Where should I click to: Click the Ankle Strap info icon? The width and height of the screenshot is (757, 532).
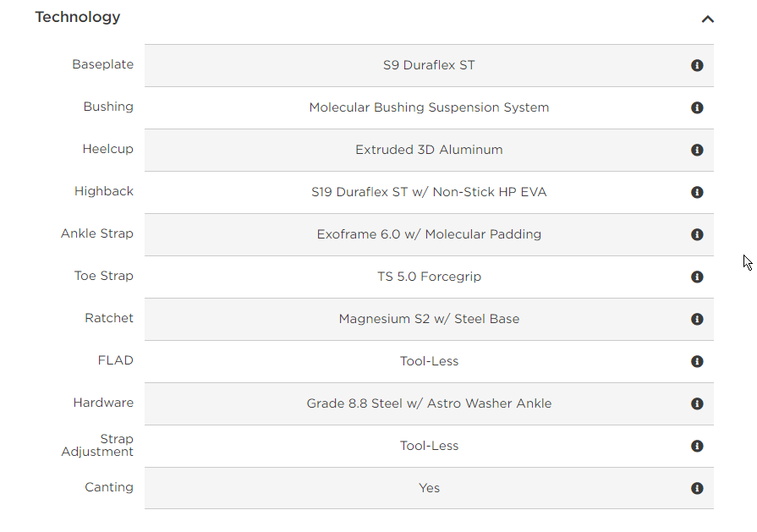pyautogui.click(x=697, y=234)
